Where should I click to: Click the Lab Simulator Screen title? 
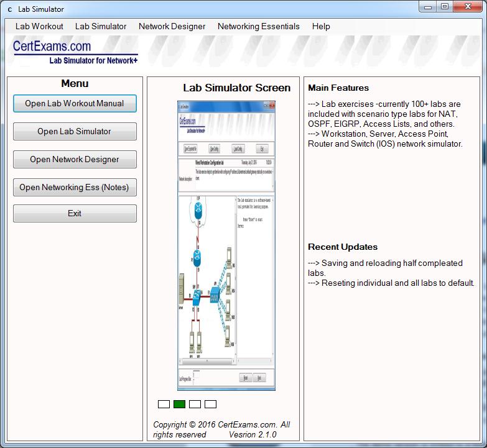coord(237,88)
